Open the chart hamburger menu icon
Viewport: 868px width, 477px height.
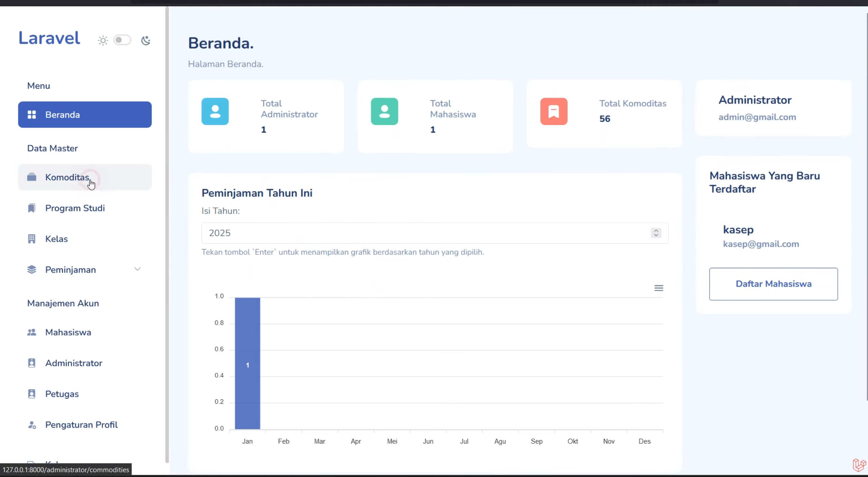(659, 288)
